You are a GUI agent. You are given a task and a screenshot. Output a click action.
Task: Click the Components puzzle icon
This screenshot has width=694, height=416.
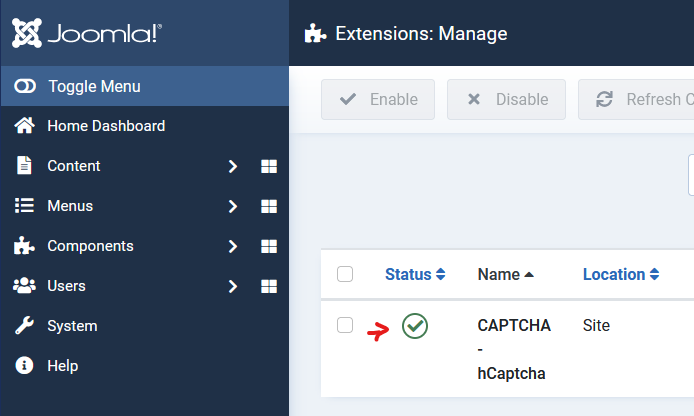(24, 246)
